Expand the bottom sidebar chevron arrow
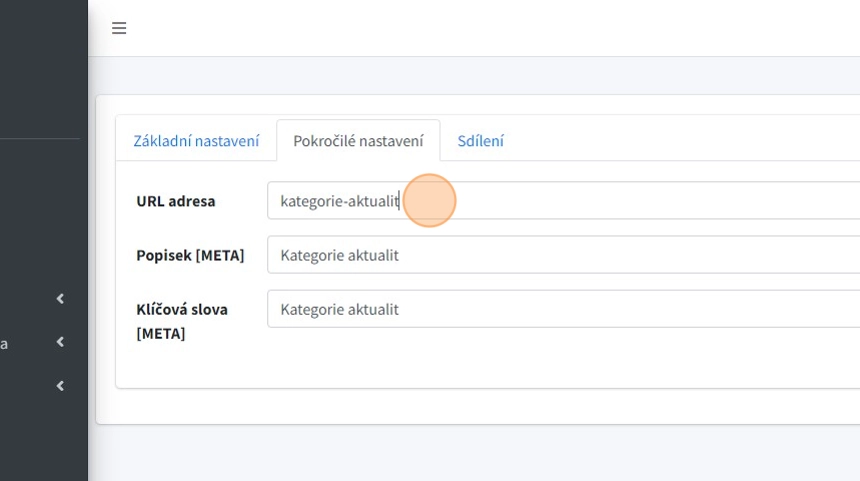The image size is (860, 481). click(60, 386)
